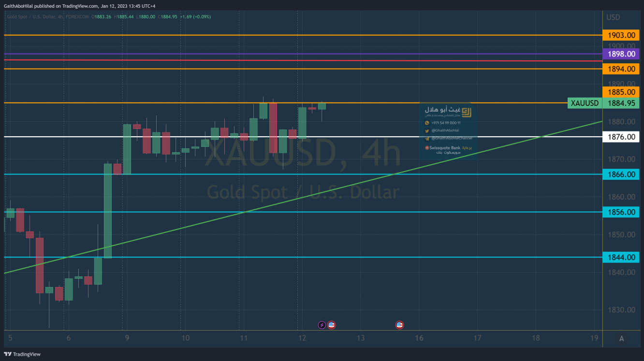Select the white 1876.00 price label
This screenshot has height=361, width=644.
point(621,137)
